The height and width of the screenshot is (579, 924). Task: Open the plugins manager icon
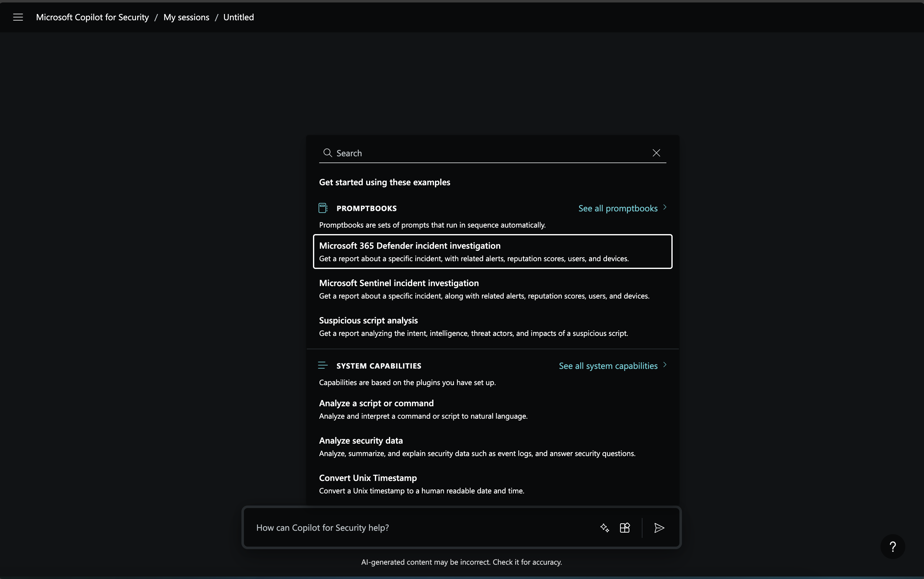625,527
